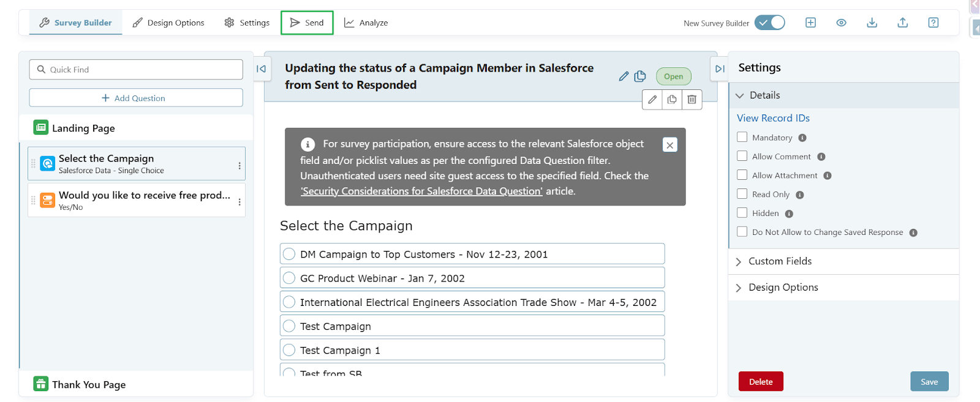This screenshot has height=402, width=980.
Task: Click copy icon beside the survey title
Action: coord(640,76)
